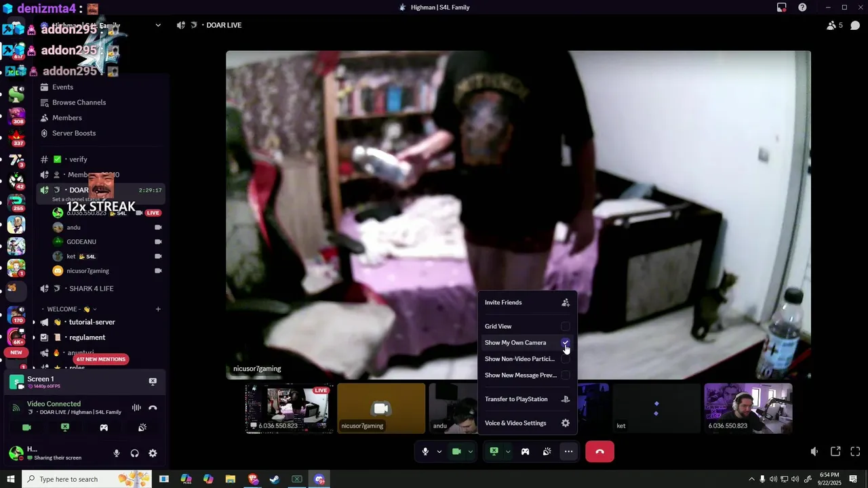Show member list with 5 participants
This screenshot has height=488, width=868.
(x=835, y=25)
